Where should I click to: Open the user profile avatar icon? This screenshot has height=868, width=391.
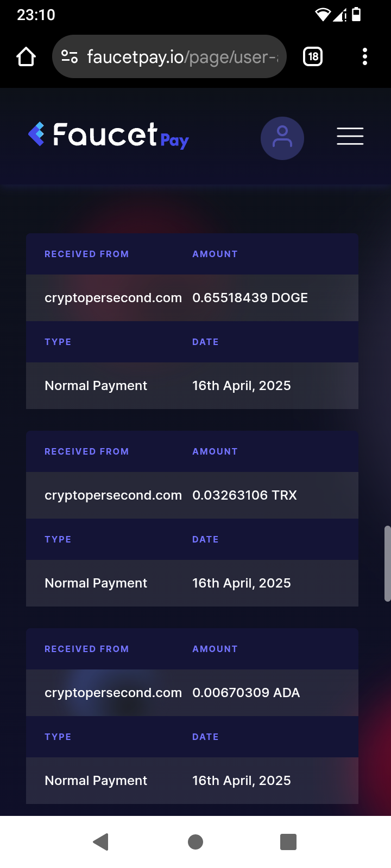tap(282, 138)
